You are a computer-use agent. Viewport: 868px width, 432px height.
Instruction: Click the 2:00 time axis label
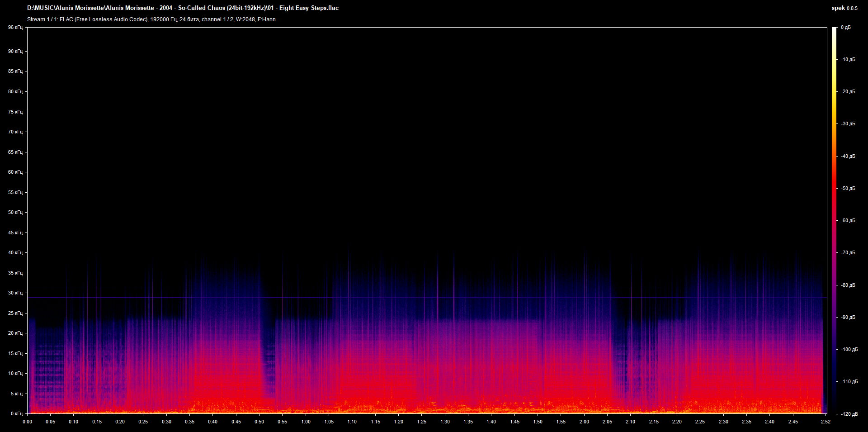[584, 422]
